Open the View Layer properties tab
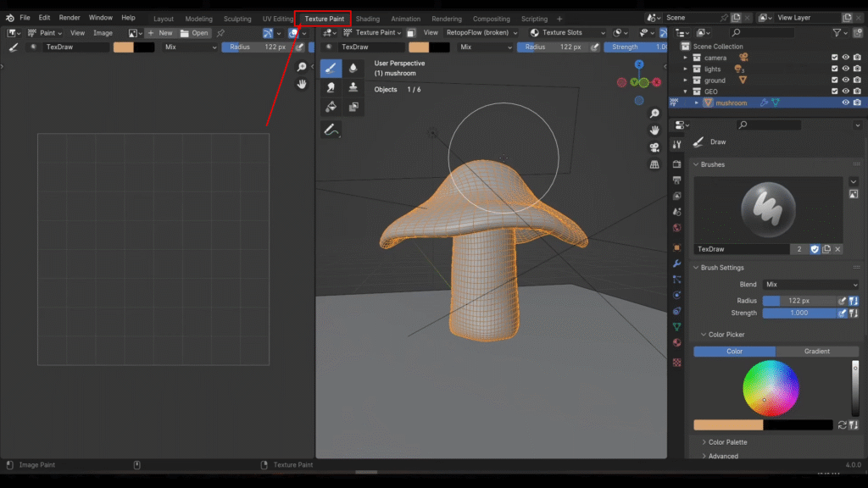Image resolution: width=868 pixels, height=488 pixels. coord(676,196)
